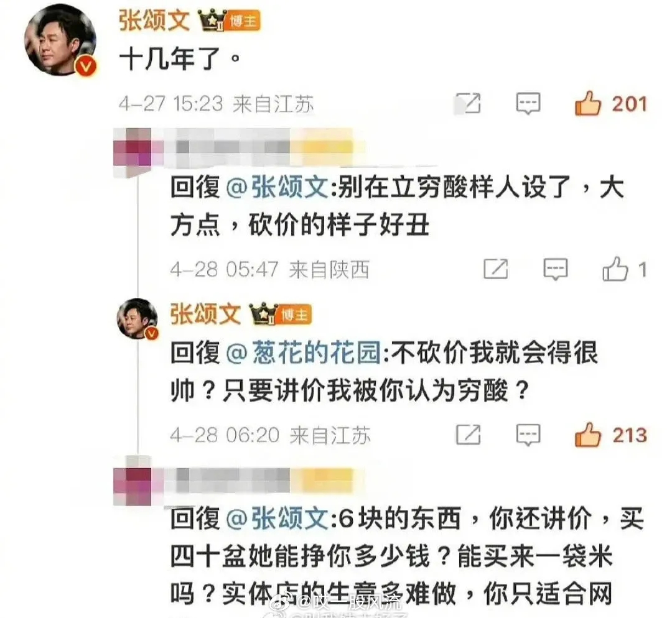Open the comment icon on the 06:20 reply

[528, 435]
